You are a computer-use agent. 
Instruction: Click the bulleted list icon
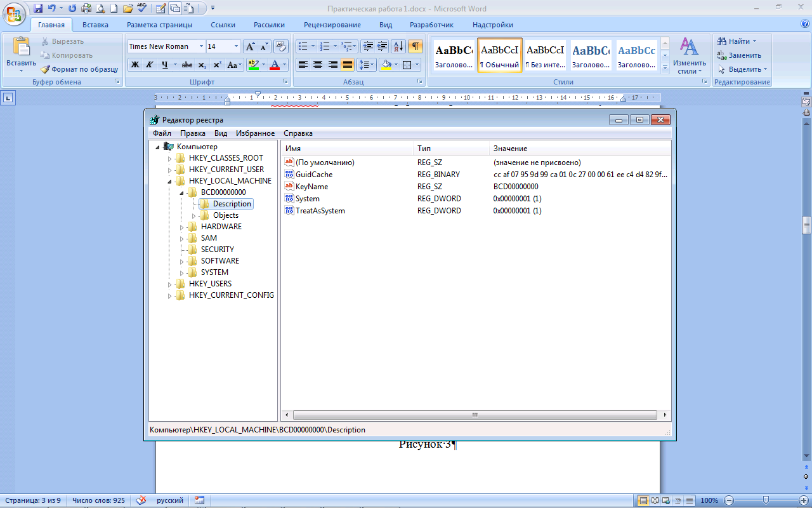point(303,46)
